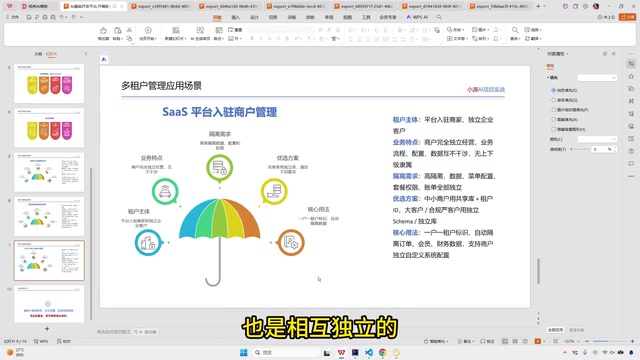Open Chrome from the taskbar
The height and width of the screenshot is (360, 640).
(x=382, y=352)
